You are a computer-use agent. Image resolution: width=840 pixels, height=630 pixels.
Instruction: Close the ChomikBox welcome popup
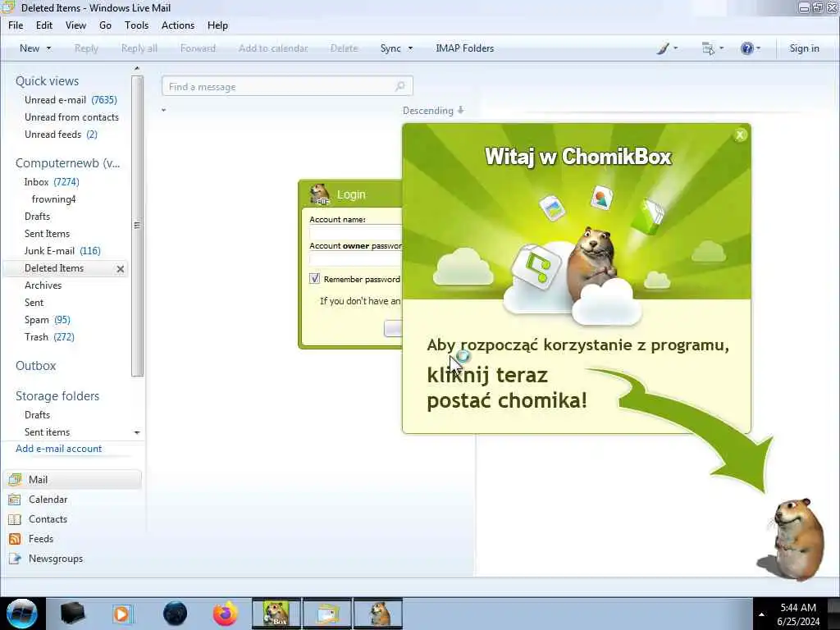(x=740, y=135)
